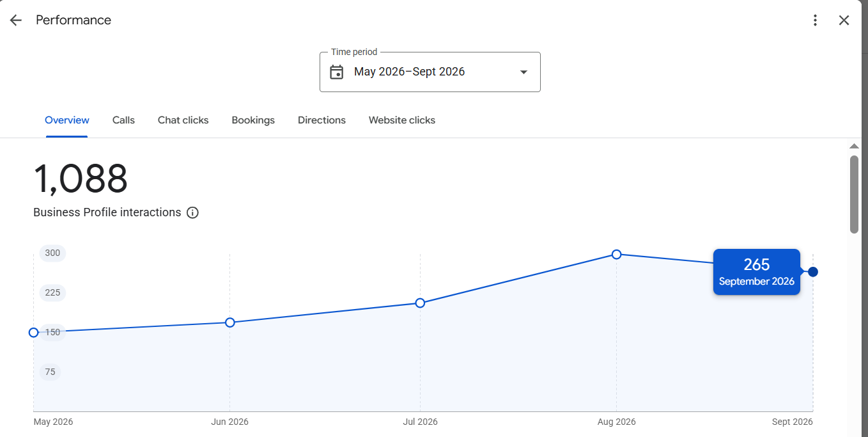Open the three-dot more options menu
Image resolution: width=868 pixels, height=437 pixels.
(x=815, y=20)
